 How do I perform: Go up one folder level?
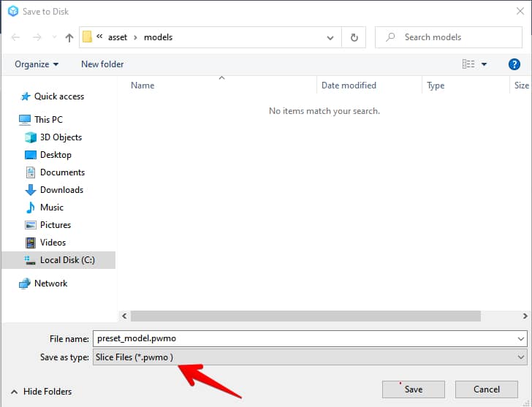pyautogui.click(x=69, y=37)
